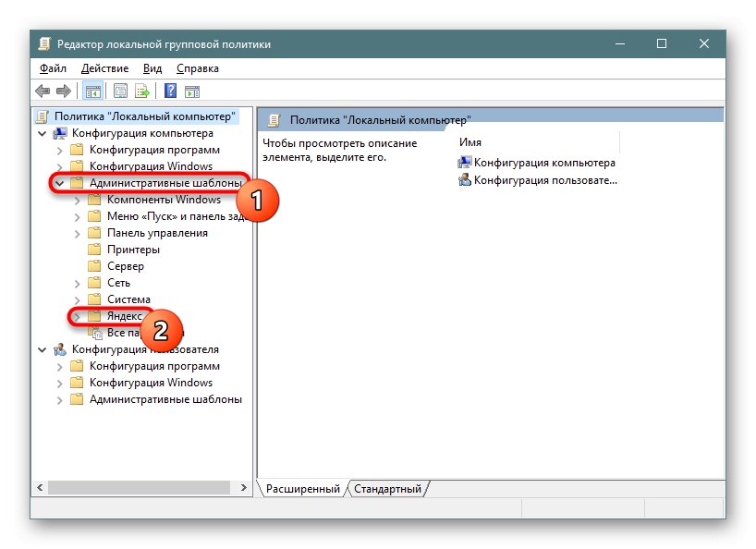Click the computer icon of the Конфигурация компьютера tree node

point(60,133)
